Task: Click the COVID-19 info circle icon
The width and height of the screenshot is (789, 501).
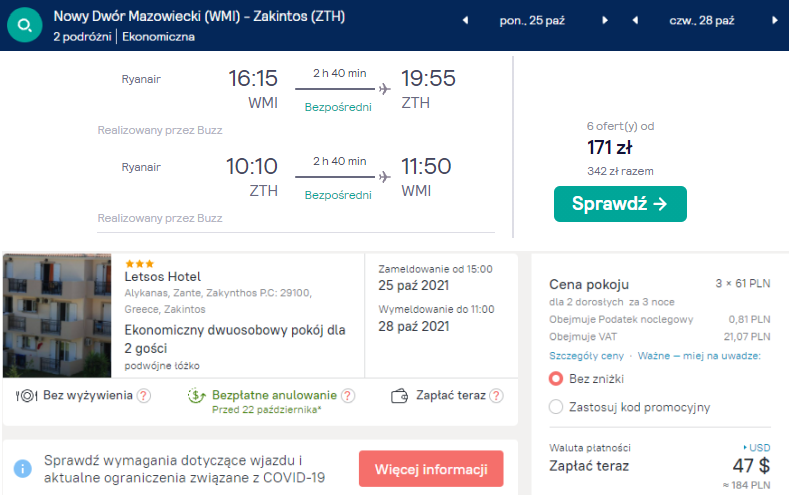Action: coord(23,468)
